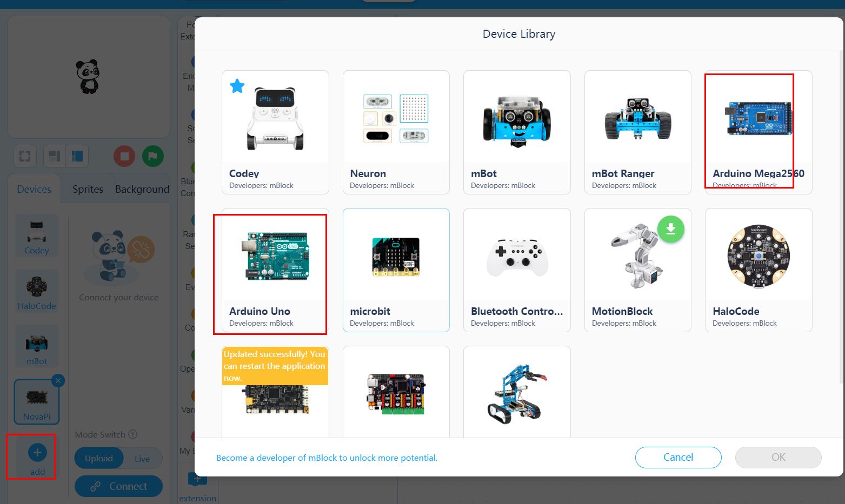Open Become a developer of mBlock link

(327, 458)
